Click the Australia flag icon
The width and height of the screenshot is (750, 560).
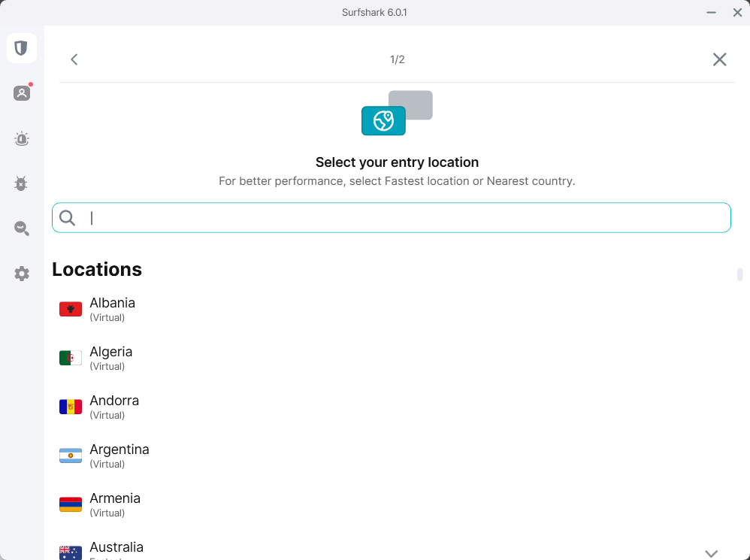(x=71, y=552)
